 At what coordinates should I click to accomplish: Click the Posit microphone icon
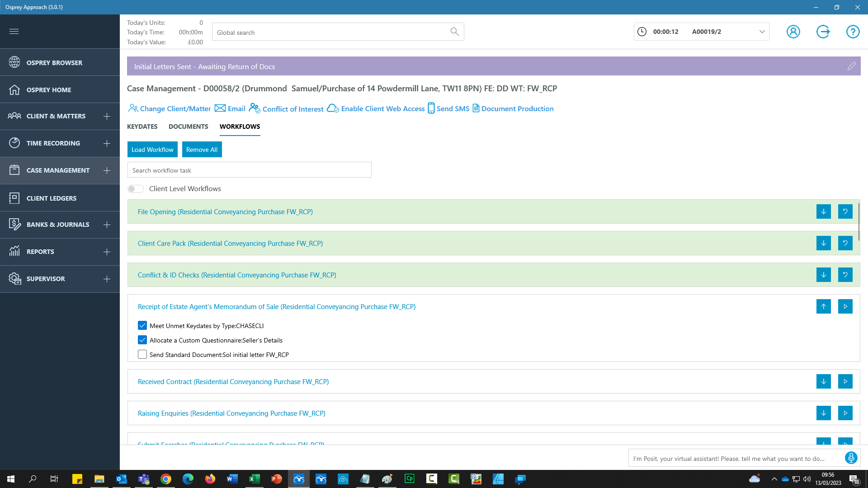851,458
